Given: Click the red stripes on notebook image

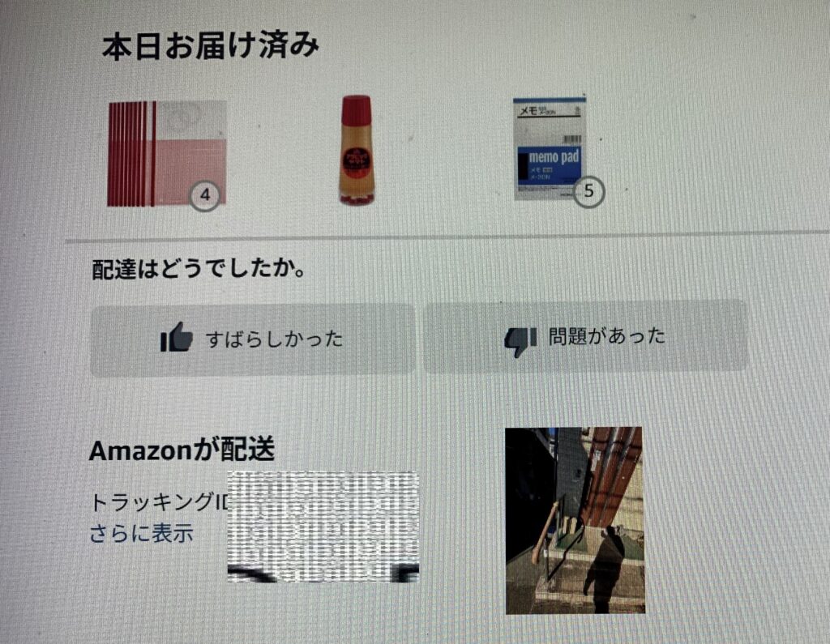Looking at the screenshot, I should click(x=132, y=153).
